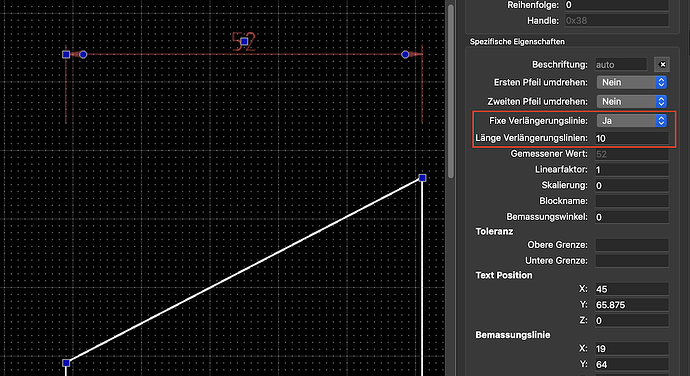
Task: Click the Bemassungslinie X field
Action: tap(632, 349)
